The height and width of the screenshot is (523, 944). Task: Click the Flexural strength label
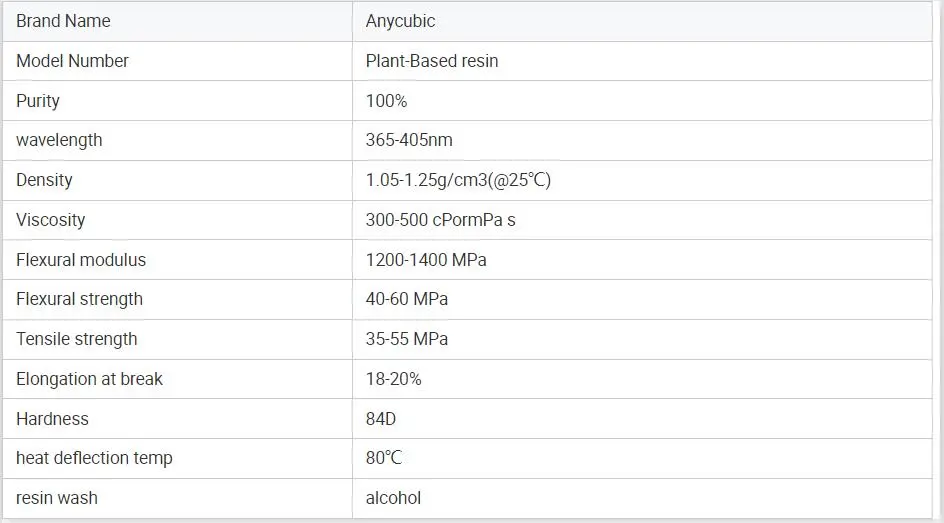79,299
